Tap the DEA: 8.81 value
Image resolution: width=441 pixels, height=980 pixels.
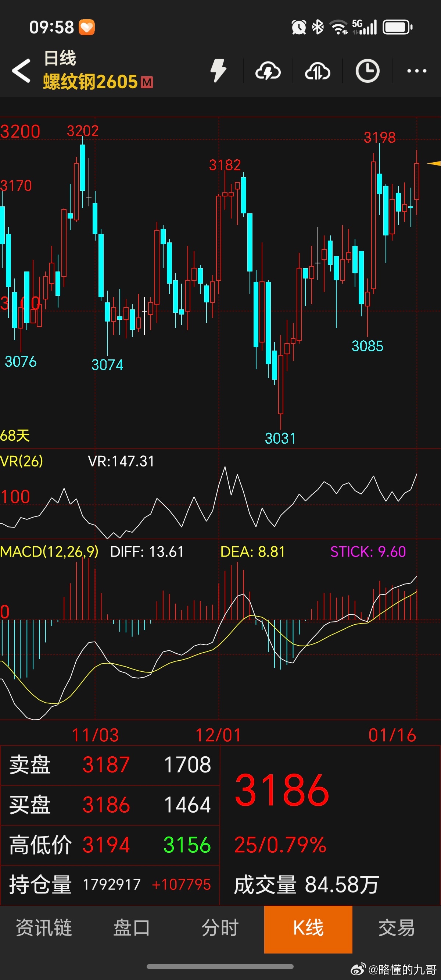pyautogui.click(x=253, y=552)
